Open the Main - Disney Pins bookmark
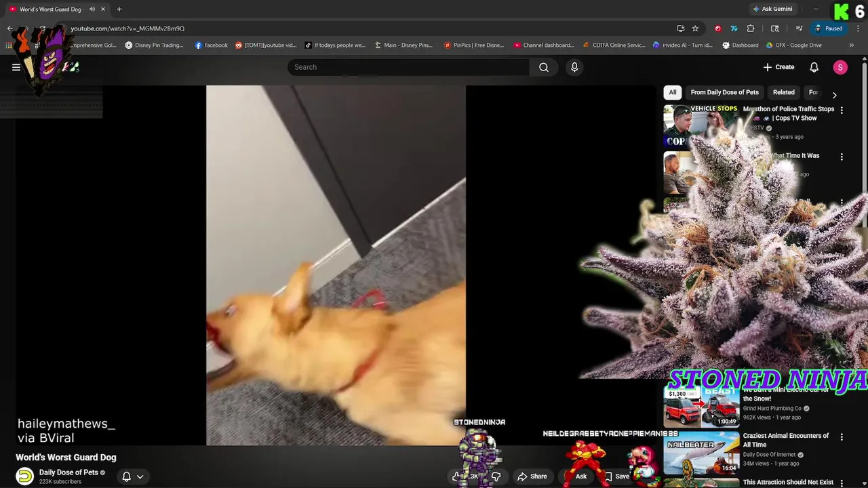The height and width of the screenshot is (488, 868). pos(403,45)
